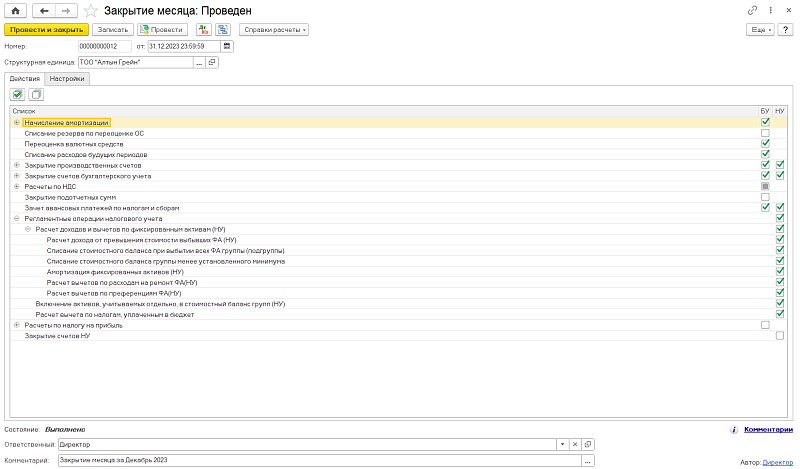Expand the Начисление амортизации tree row

(x=17, y=122)
